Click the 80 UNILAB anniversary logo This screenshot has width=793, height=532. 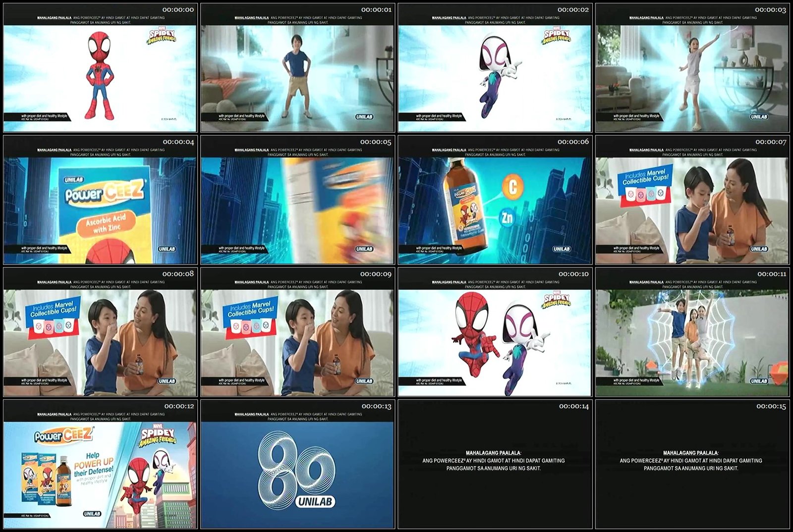pyautogui.click(x=297, y=470)
